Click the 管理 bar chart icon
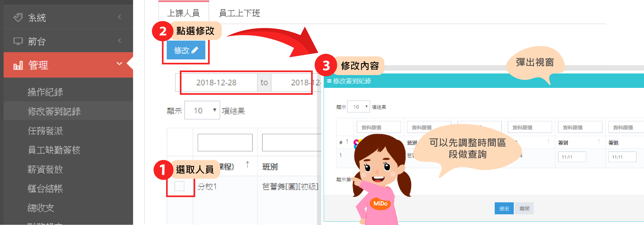Viewport: 644px width, 225px height. pyautogui.click(x=18, y=65)
